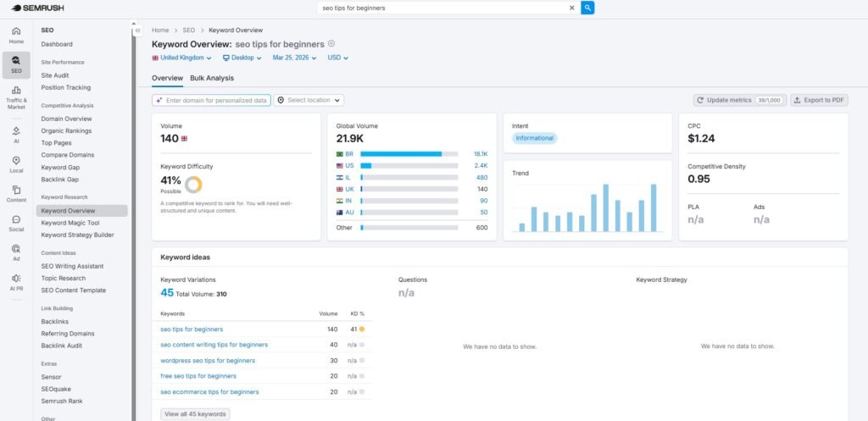868x421 pixels.
Task: Click the Update metrics button
Action: point(739,100)
